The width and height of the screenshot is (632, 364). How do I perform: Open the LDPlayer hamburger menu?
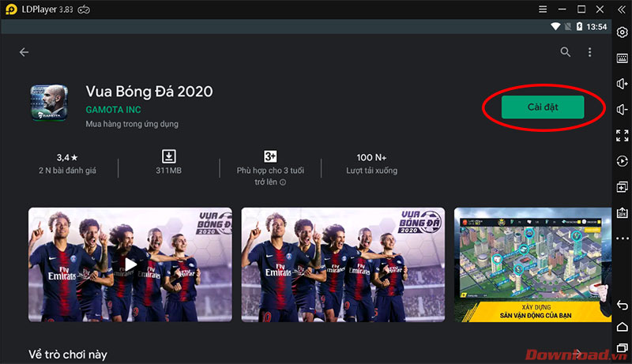pos(543,9)
